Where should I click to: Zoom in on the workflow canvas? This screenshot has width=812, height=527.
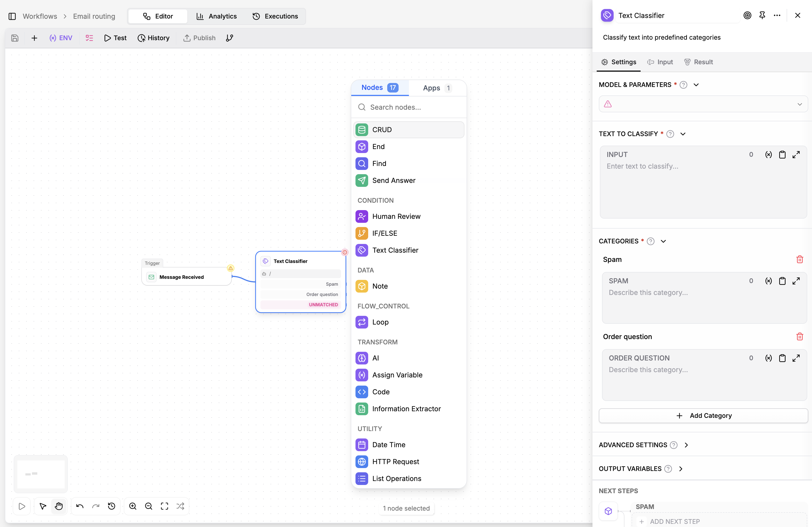[133, 506]
